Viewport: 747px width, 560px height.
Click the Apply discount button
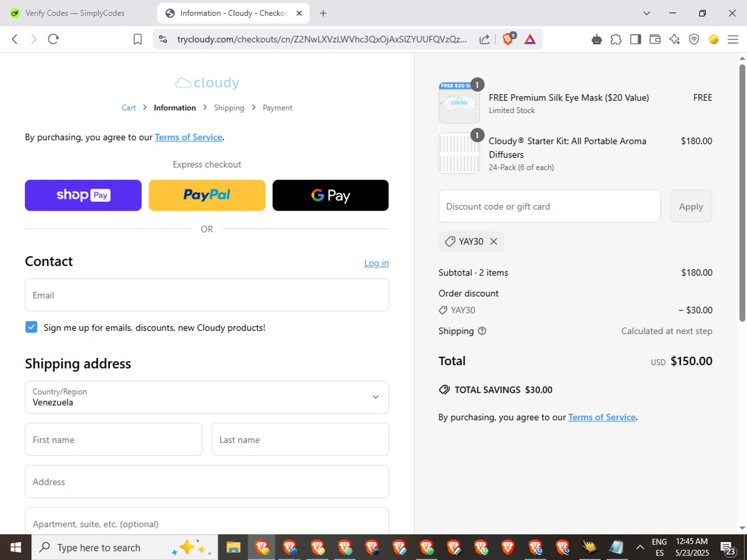tap(691, 206)
